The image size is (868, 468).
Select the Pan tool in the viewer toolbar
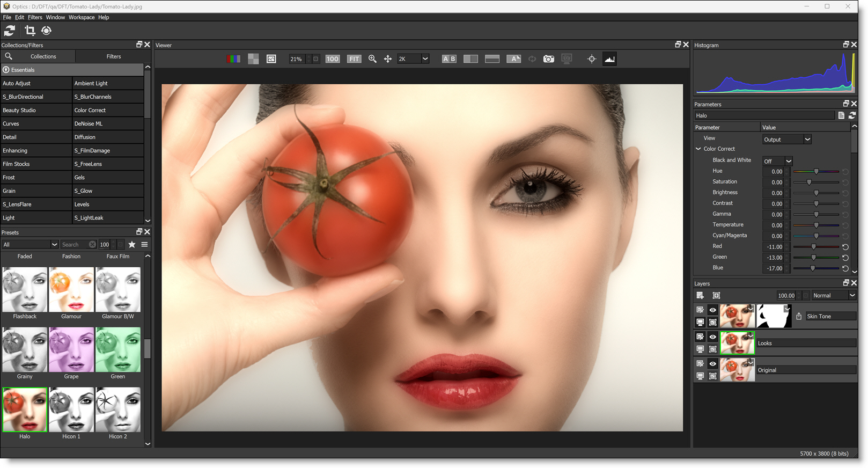[388, 59]
